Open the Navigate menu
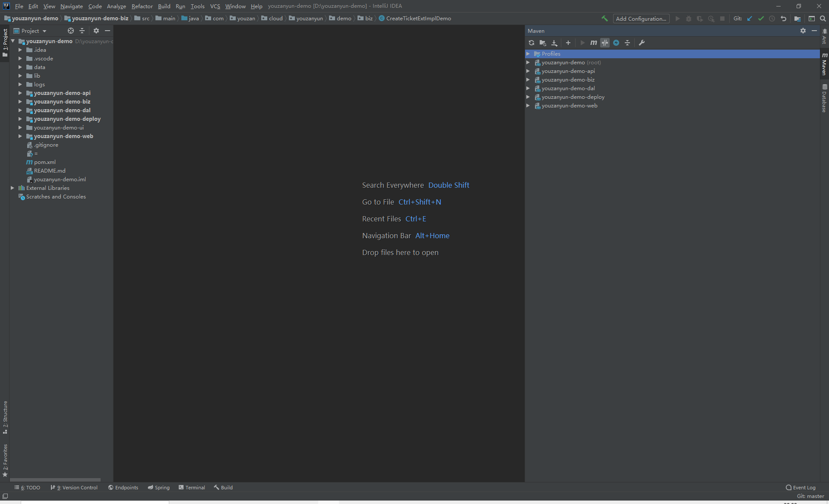The width and height of the screenshot is (829, 504). pos(72,6)
